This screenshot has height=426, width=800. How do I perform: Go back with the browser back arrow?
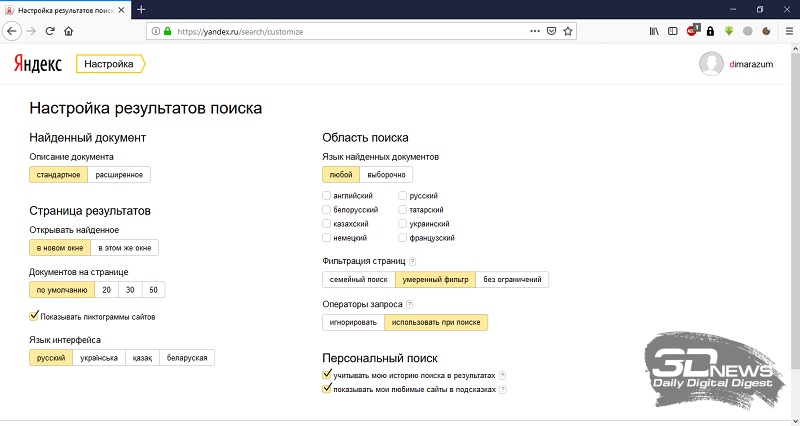click(x=12, y=31)
